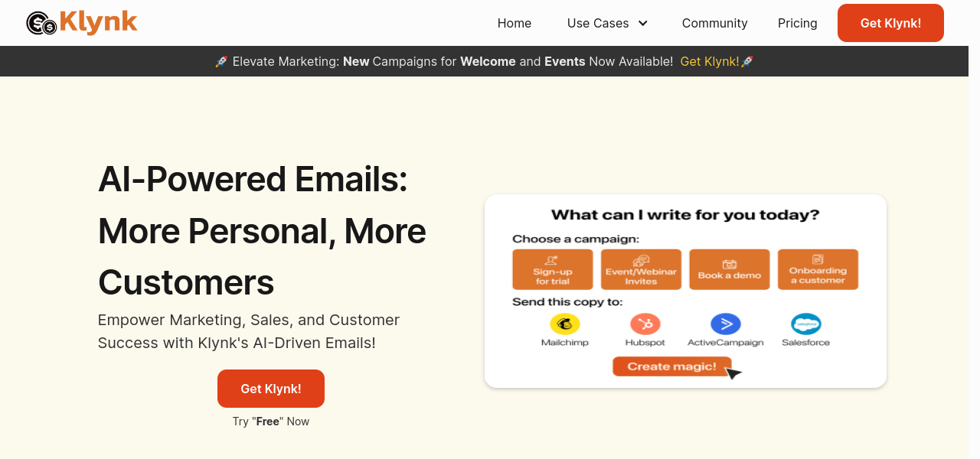
Task: Click the 'What can I write' preview card heading
Action: [x=685, y=215]
